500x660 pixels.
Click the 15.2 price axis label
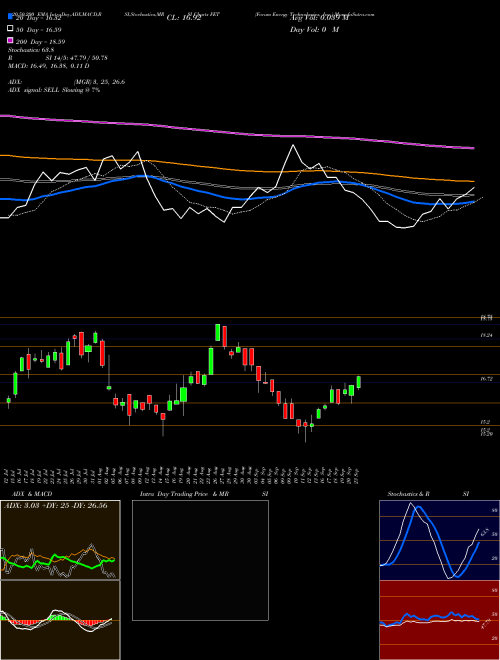(x=485, y=422)
